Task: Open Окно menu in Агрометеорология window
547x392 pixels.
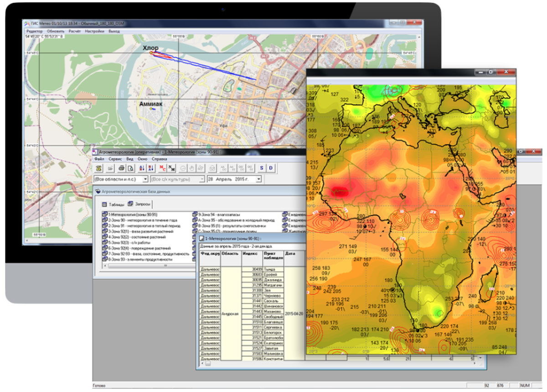Action: 143,159
